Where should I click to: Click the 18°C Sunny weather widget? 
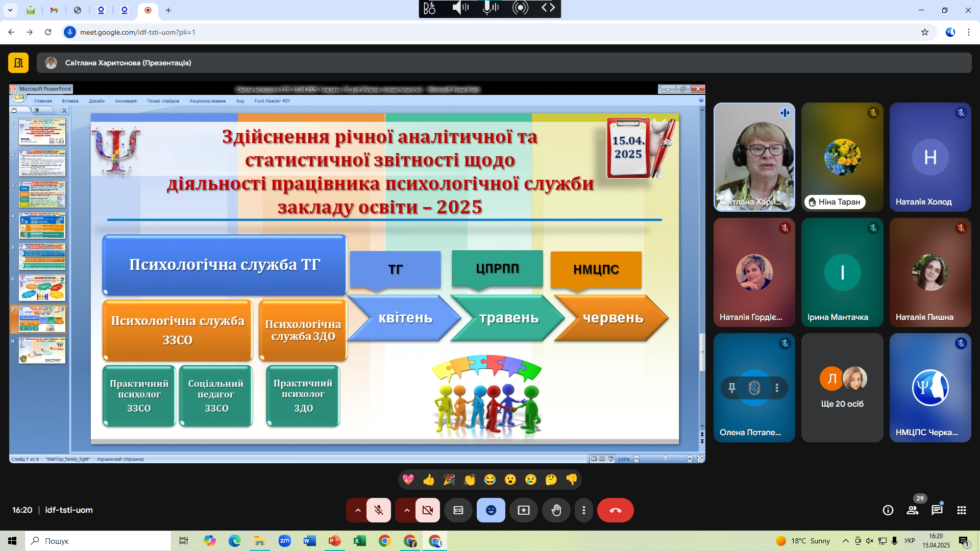[802, 541]
